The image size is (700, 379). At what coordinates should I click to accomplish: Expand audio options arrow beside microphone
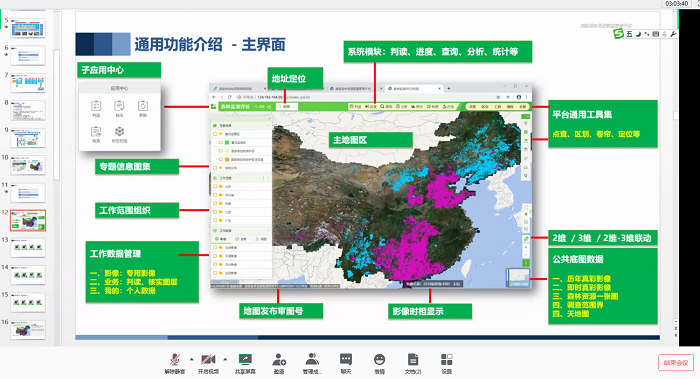192,359
